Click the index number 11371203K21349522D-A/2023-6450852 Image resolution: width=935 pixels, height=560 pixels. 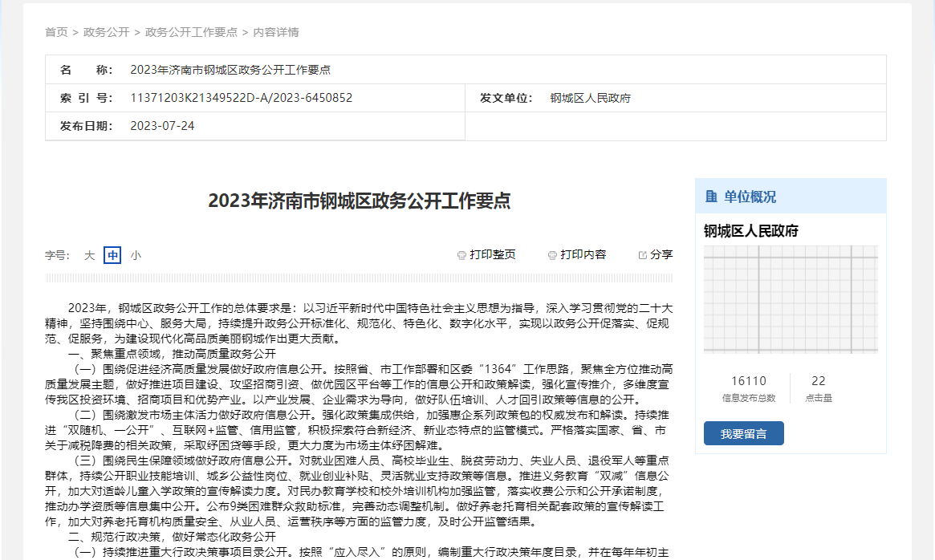point(241,98)
